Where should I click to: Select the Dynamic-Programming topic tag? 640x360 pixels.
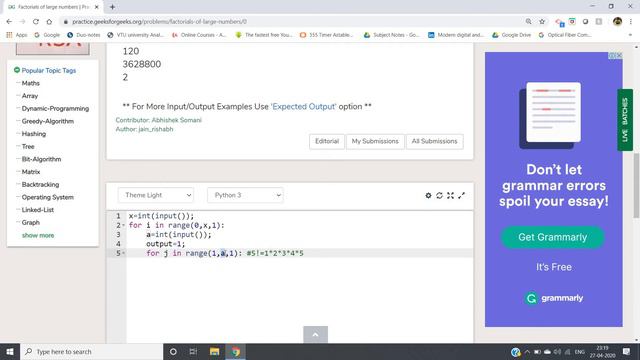[55, 109]
